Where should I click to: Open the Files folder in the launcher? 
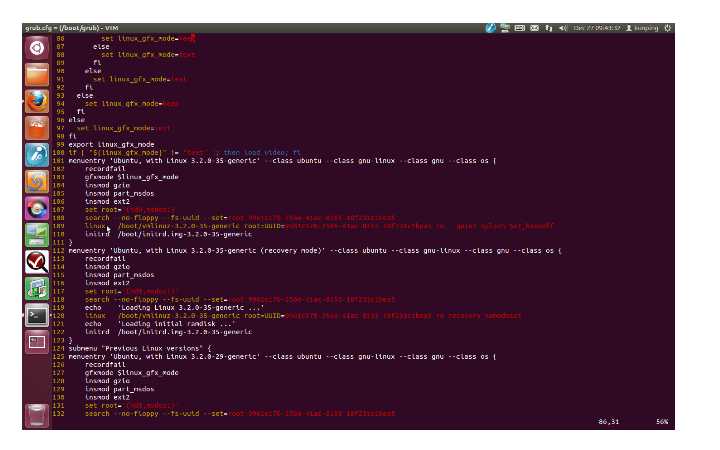point(37,75)
